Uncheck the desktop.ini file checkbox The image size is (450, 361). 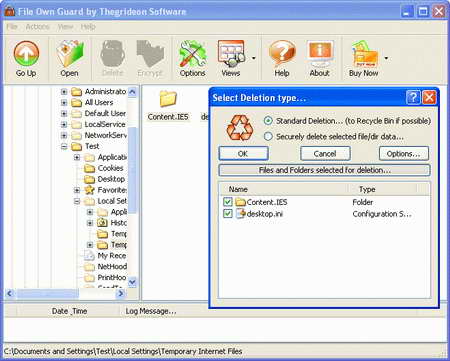click(228, 213)
